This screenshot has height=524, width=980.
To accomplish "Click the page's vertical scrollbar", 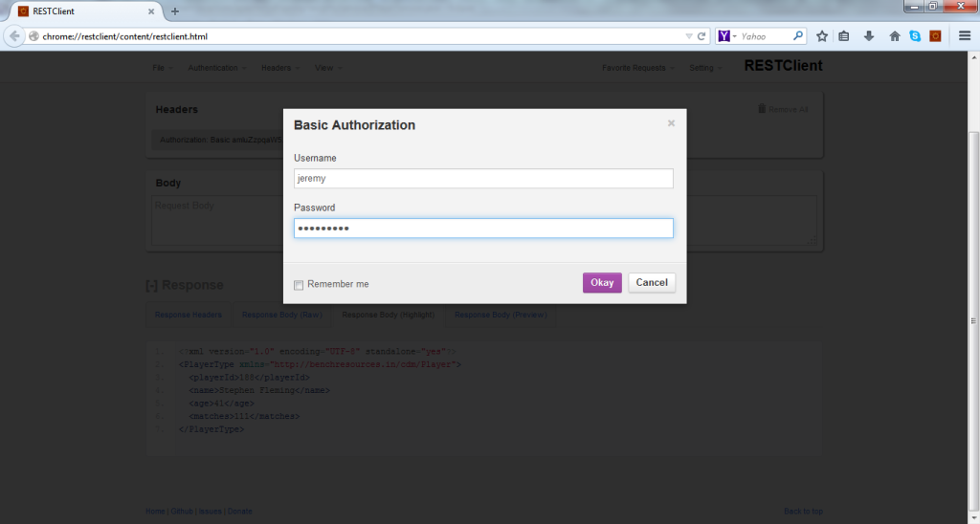I will (973, 287).
